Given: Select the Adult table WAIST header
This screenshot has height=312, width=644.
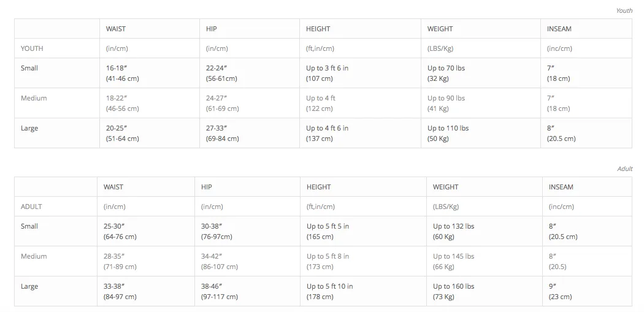Looking at the screenshot, I should 113,187.
